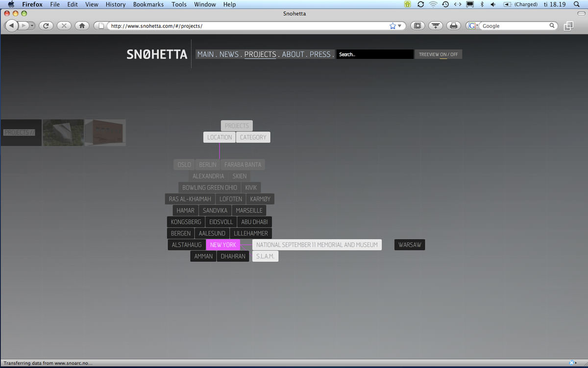Image resolution: width=588 pixels, height=368 pixels.
Task: Select the NEW YORK location node
Action: coord(223,245)
